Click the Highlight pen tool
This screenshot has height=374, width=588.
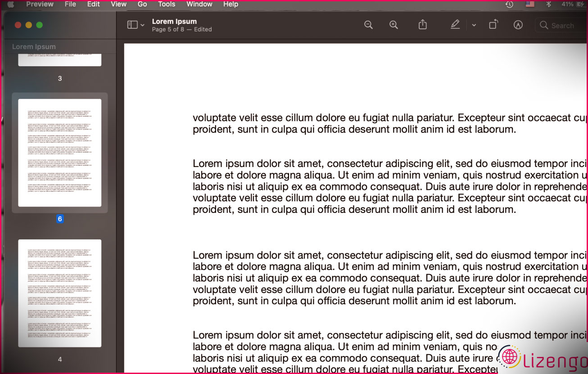point(455,25)
